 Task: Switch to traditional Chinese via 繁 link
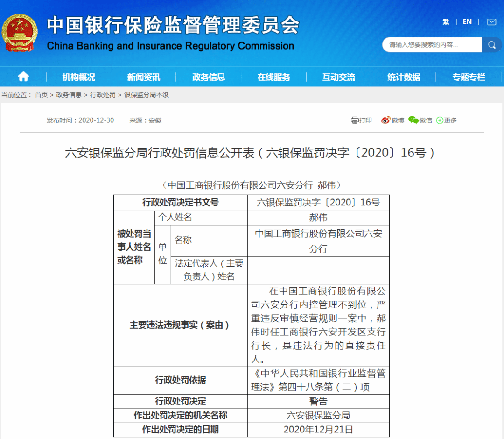click(446, 22)
